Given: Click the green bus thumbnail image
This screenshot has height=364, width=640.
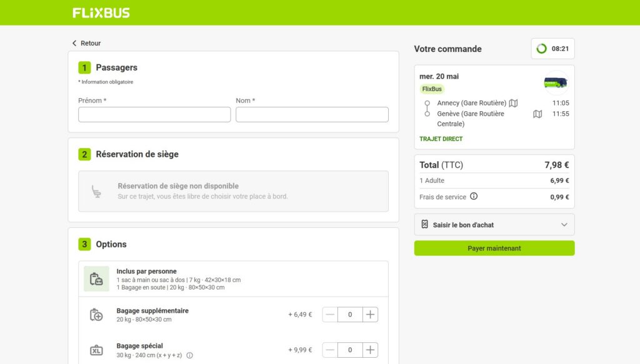Looking at the screenshot, I should [x=556, y=83].
